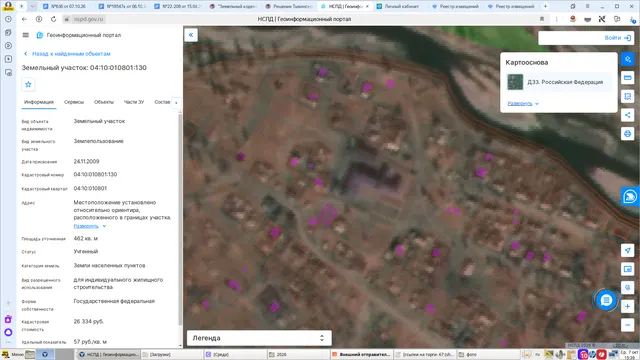Image resolution: width=640 pixels, height=360 pixels.
Task: Click the Геоинформационный портал logo link
Action: 79,35
